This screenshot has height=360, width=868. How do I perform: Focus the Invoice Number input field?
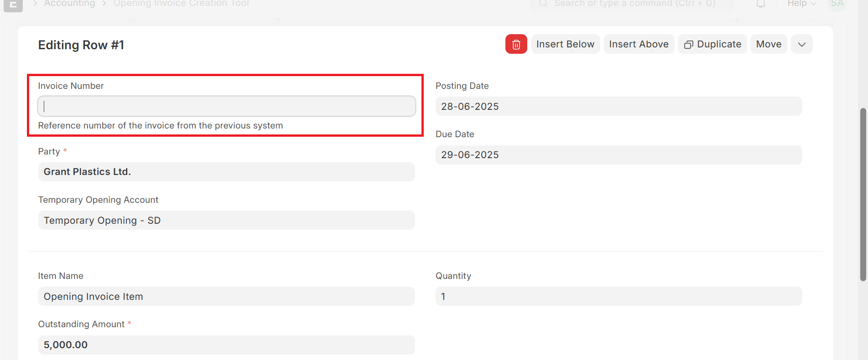226,107
